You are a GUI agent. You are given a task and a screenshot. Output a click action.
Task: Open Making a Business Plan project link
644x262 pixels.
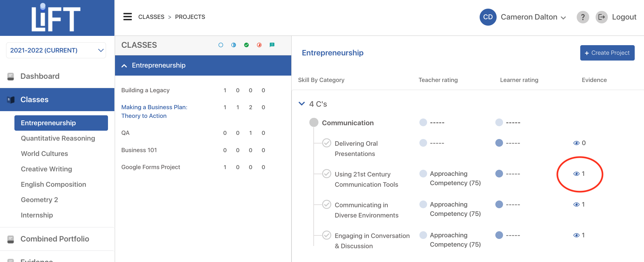tap(154, 111)
